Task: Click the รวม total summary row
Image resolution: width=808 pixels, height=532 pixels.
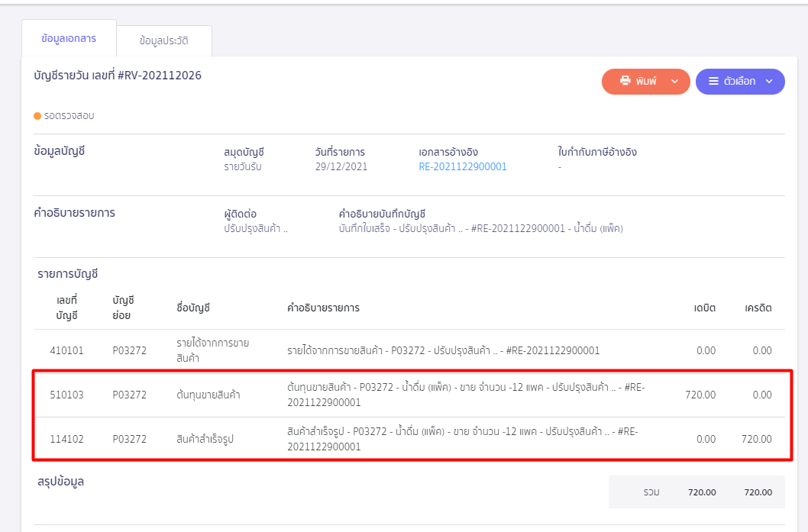Action: point(696,492)
